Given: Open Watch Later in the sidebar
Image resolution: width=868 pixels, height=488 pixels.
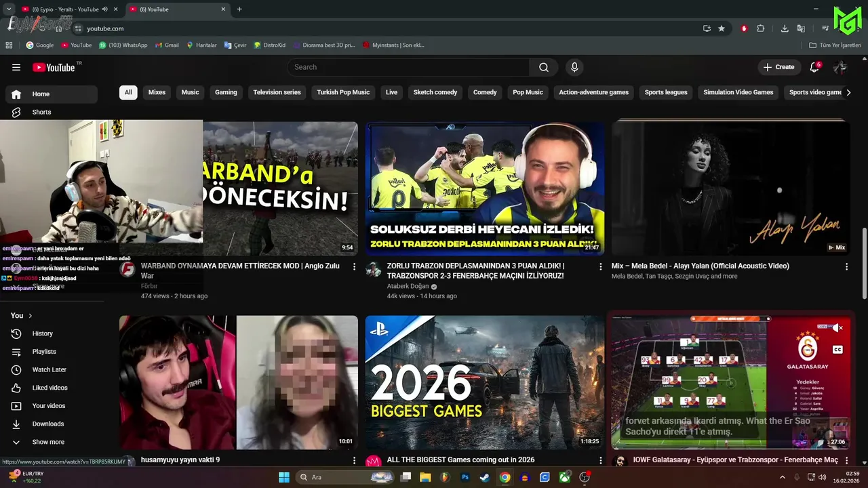Looking at the screenshot, I should point(52,369).
